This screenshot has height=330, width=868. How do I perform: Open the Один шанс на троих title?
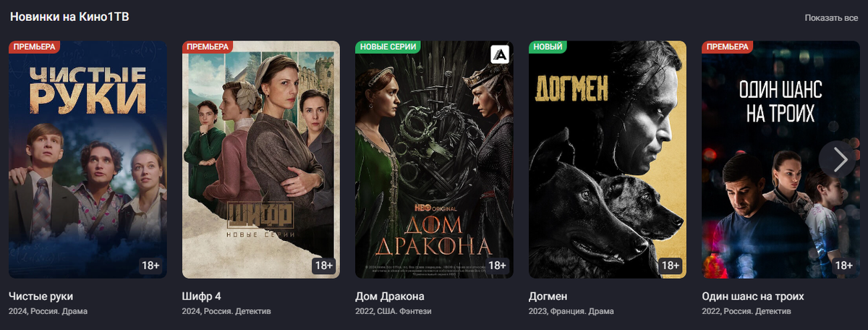pos(753,297)
